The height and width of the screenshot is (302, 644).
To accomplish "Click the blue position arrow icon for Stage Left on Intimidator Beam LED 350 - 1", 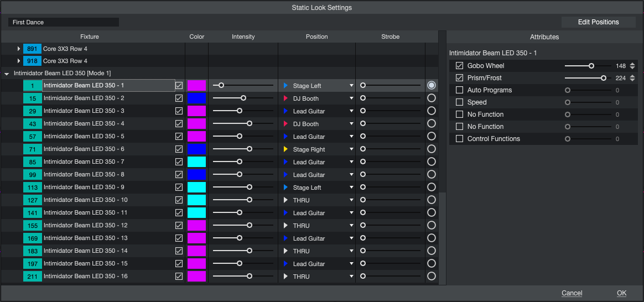I will 286,86.
